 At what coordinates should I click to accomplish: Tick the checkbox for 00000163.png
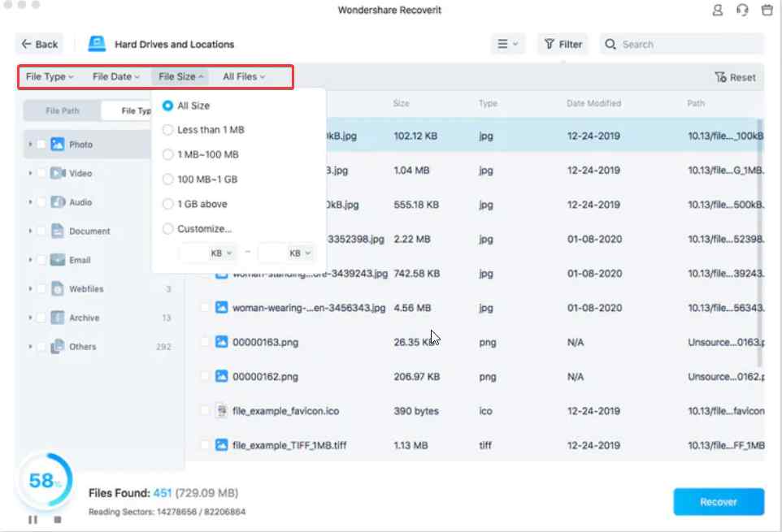tap(206, 343)
